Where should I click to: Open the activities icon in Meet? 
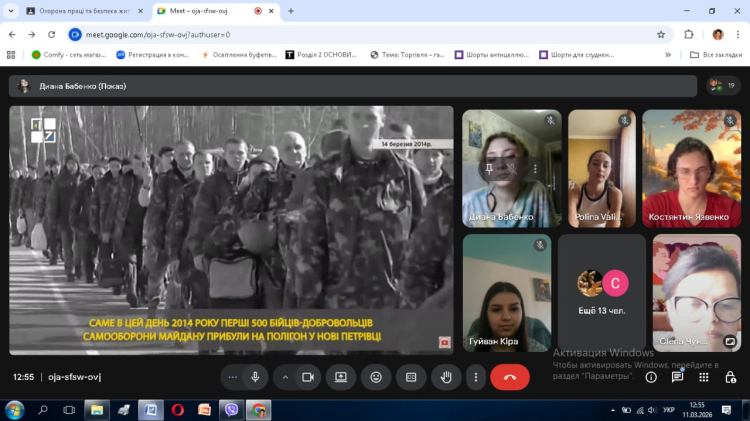(x=704, y=377)
